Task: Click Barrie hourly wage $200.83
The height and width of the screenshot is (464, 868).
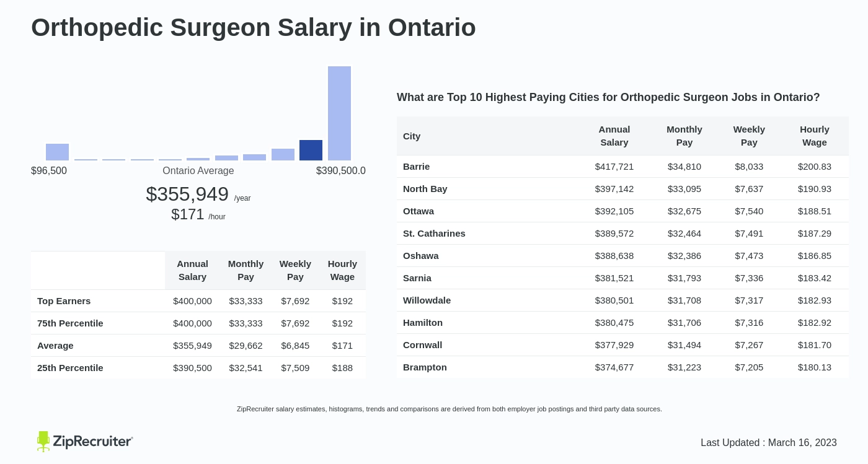Action: point(815,166)
